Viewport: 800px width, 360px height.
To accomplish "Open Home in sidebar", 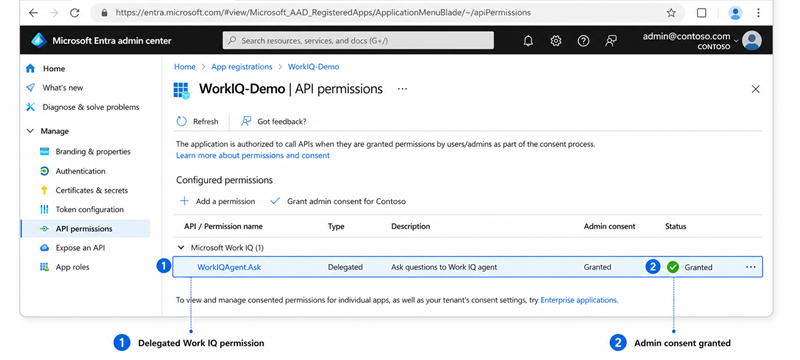I will 54,68.
